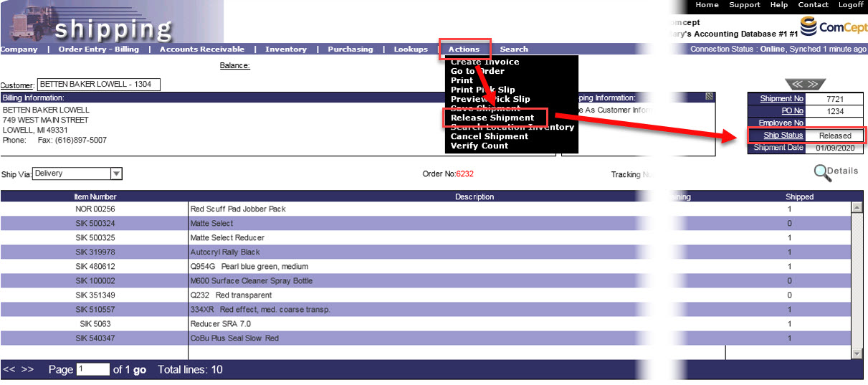The height and width of the screenshot is (385, 868).
Task: Click the Ship Status link
Action: [783, 136]
